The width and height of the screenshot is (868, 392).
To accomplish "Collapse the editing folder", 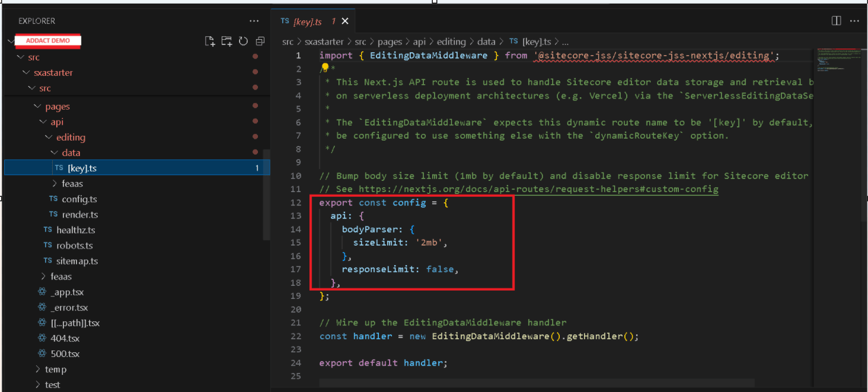I will pos(49,138).
